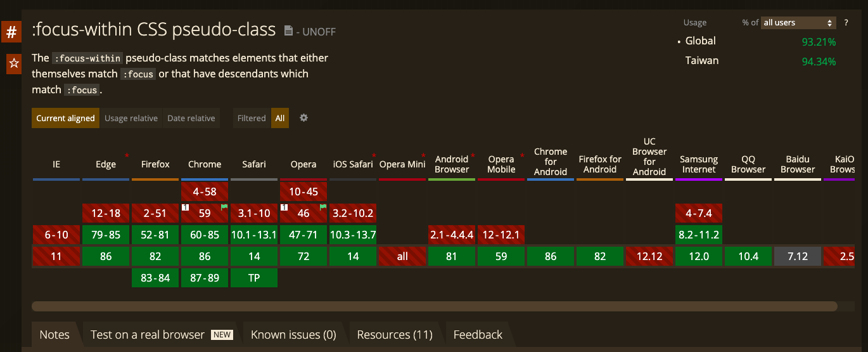Switch to Date relative view
The width and height of the screenshot is (868, 352).
click(191, 118)
